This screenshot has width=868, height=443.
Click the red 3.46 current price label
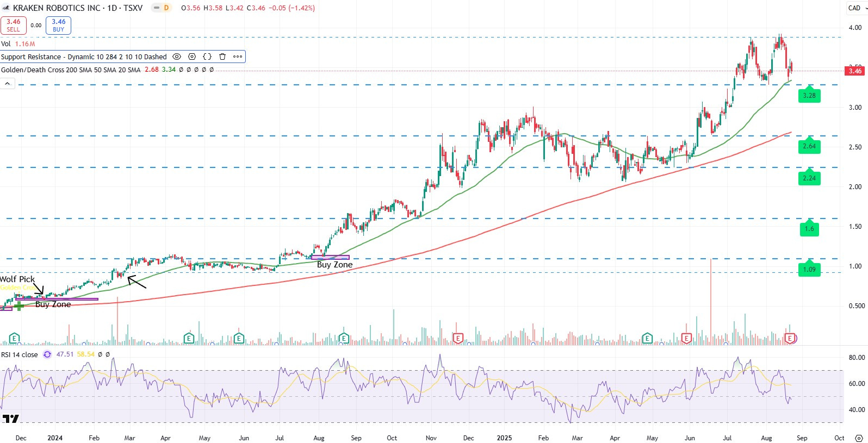[x=855, y=71]
